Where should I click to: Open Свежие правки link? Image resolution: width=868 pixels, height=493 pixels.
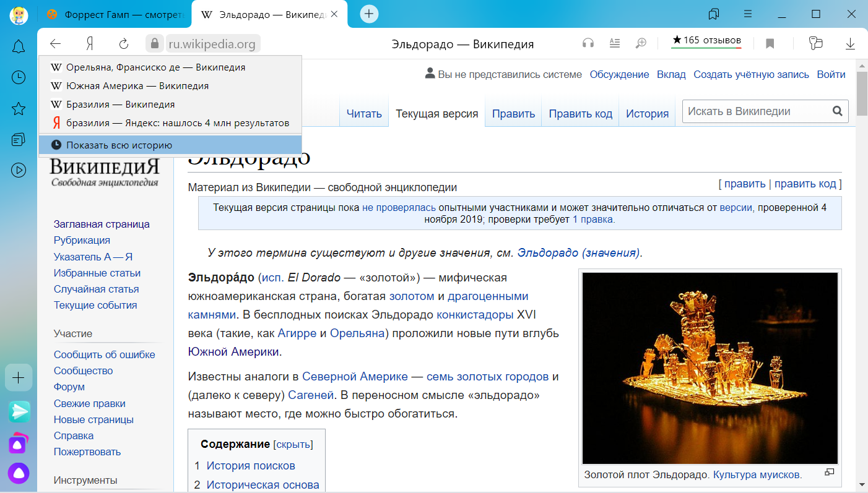tap(89, 403)
